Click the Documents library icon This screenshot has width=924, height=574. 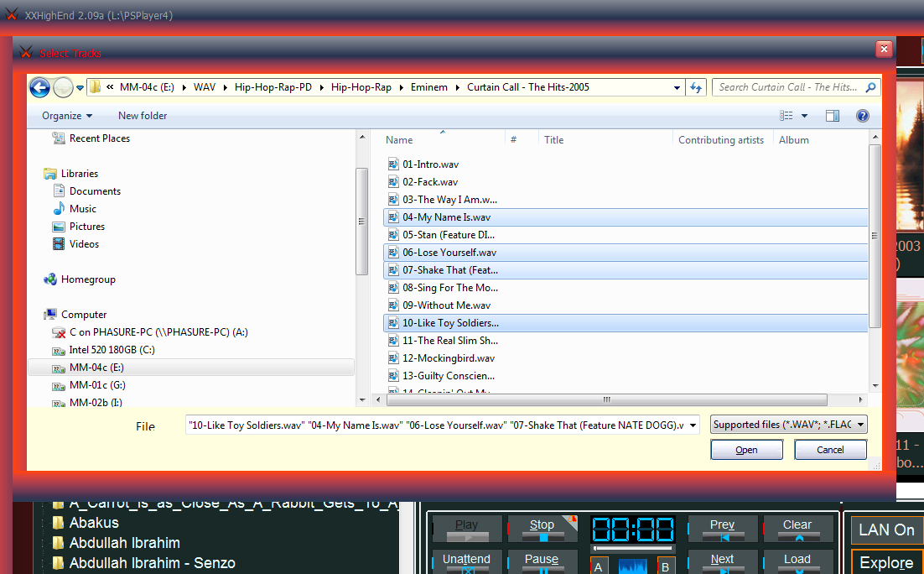pyautogui.click(x=59, y=190)
